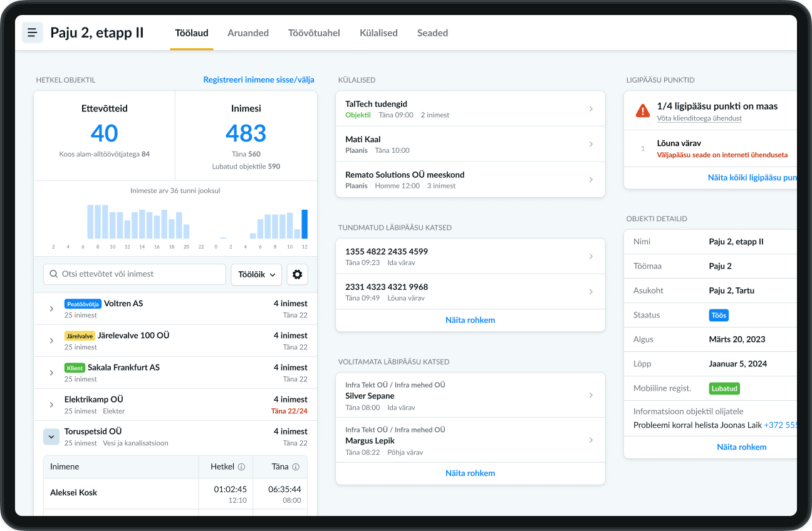This screenshot has height=531, width=812.
Task: Click the blue Töös status badge
Action: tap(719, 316)
